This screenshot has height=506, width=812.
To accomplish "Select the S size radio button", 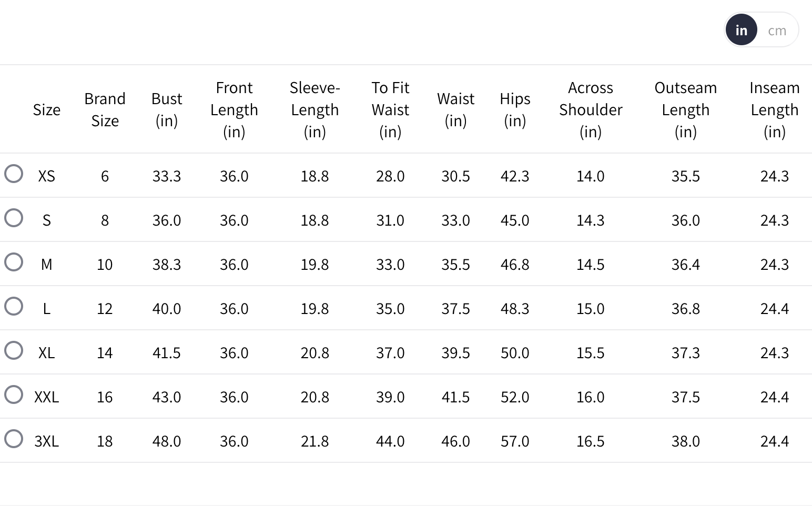I will [14, 218].
